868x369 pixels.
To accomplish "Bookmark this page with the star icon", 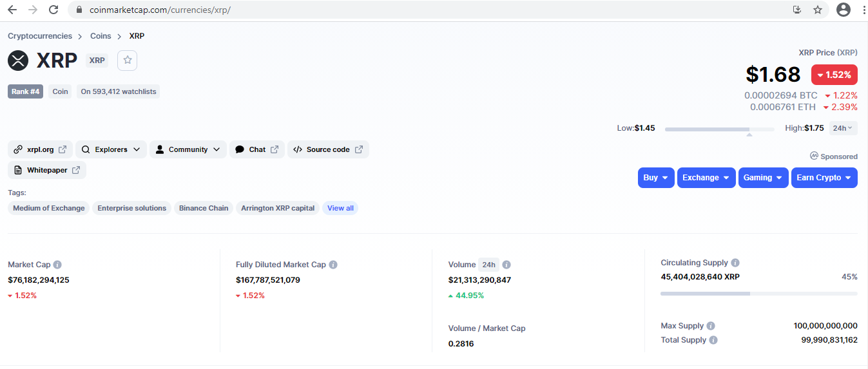I will (x=818, y=10).
